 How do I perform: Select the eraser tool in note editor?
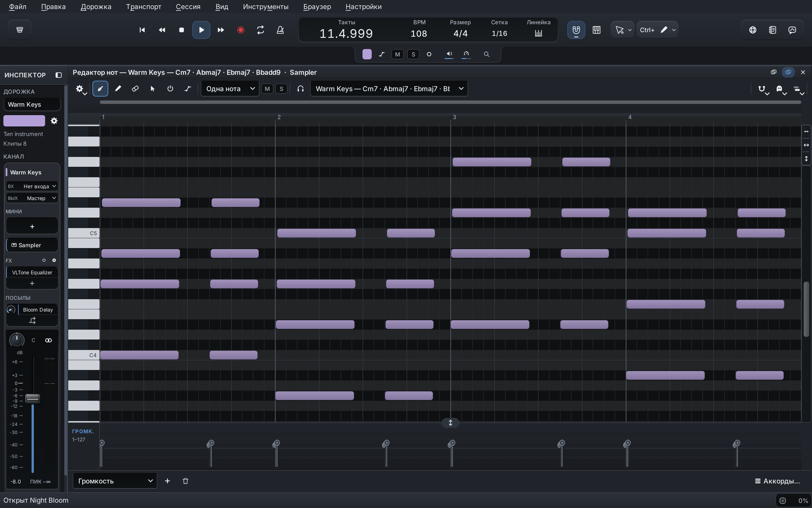click(135, 89)
